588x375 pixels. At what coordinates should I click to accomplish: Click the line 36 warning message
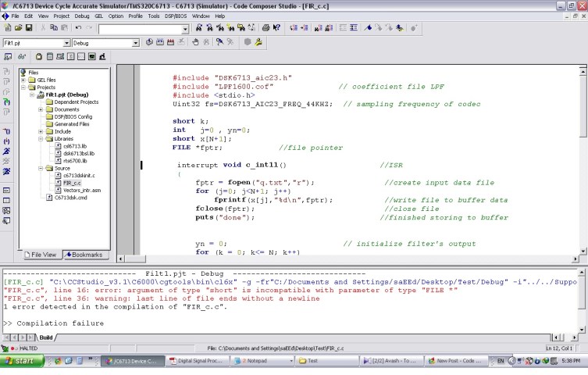[x=162, y=298]
